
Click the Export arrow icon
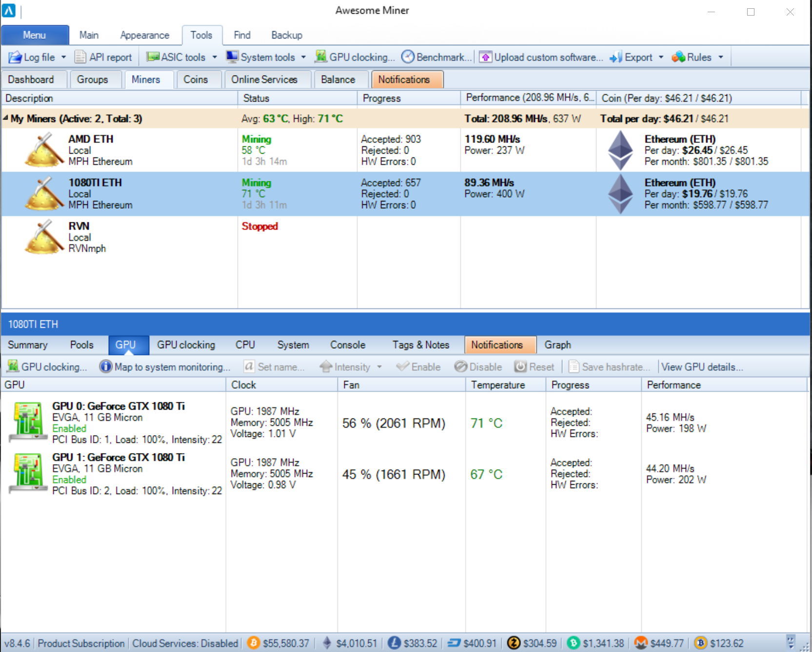coord(616,57)
